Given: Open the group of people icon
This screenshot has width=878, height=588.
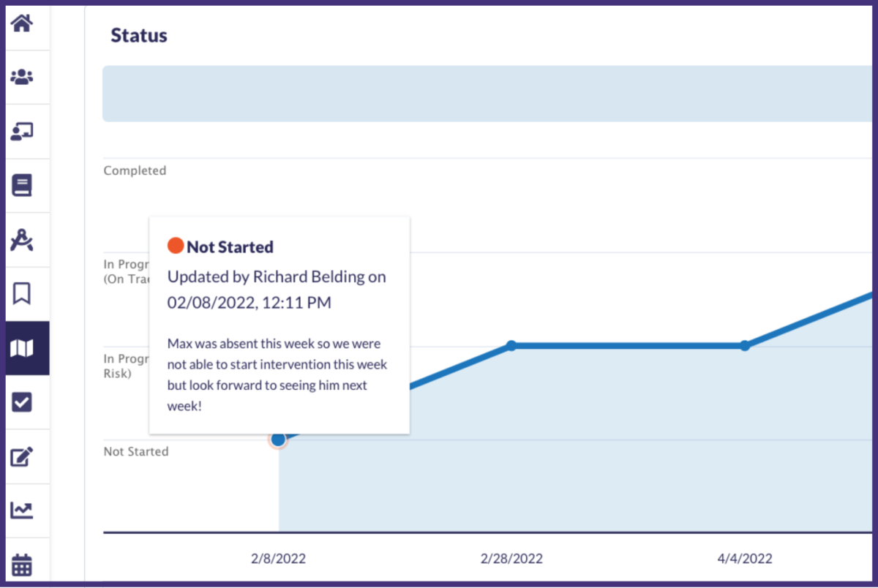Looking at the screenshot, I should point(22,77).
